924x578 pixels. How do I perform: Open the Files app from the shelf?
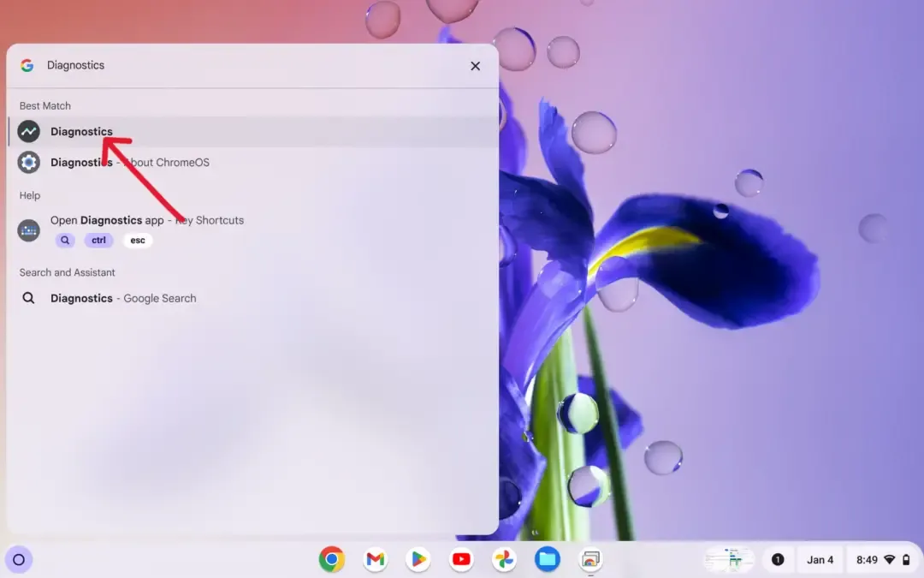point(548,559)
